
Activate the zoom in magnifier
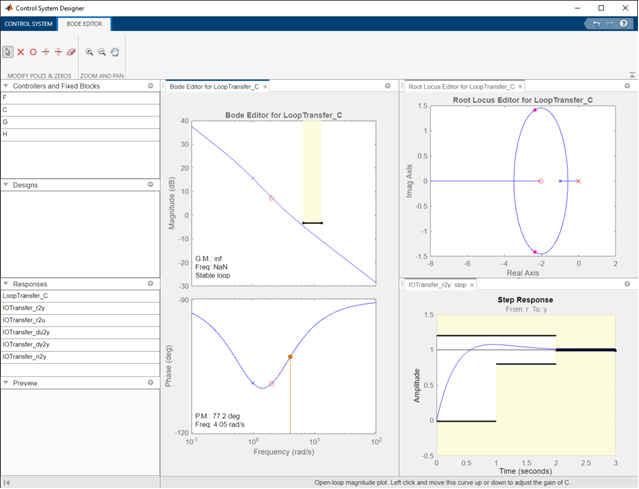pos(89,51)
